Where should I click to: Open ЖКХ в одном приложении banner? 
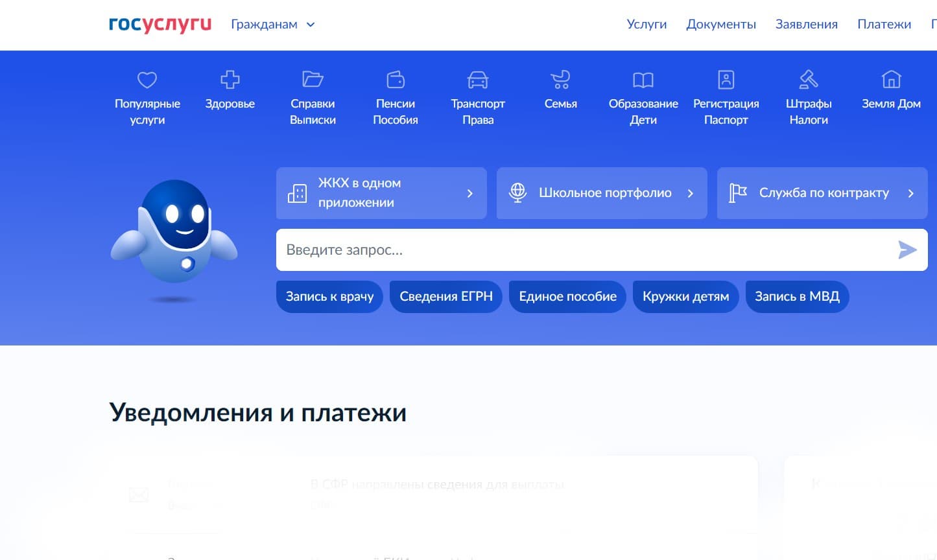pyautogui.click(x=381, y=193)
